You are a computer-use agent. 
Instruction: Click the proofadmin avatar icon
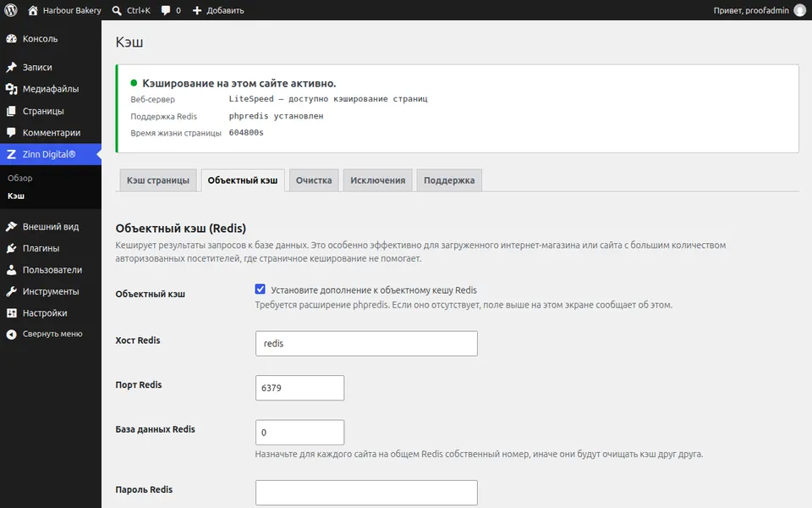pos(799,10)
